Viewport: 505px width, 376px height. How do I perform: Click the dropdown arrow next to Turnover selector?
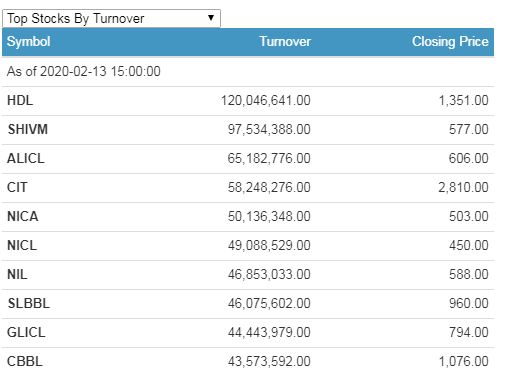click(x=211, y=18)
